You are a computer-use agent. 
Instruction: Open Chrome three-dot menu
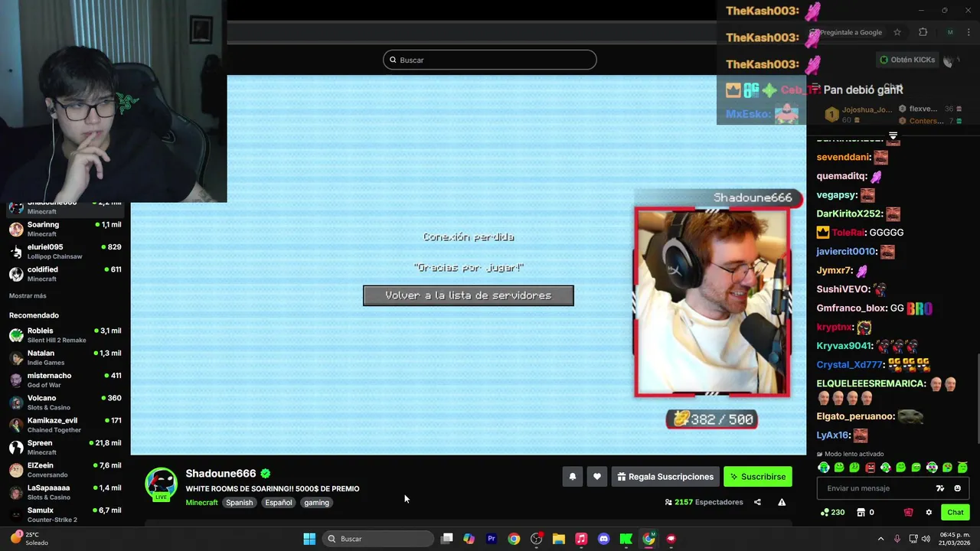(x=969, y=32)
